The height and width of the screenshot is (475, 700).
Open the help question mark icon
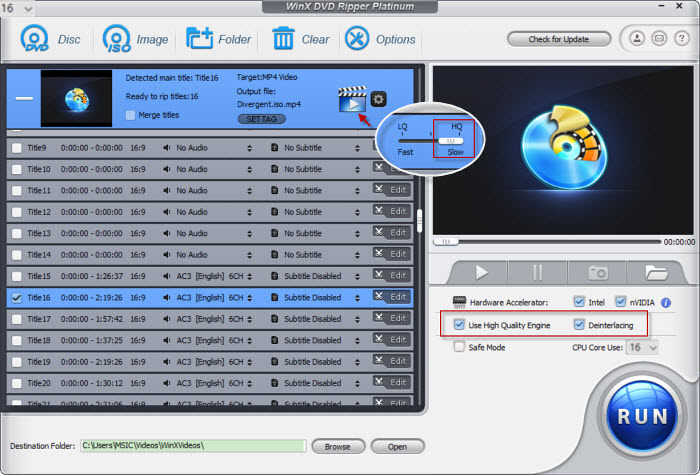(x=681, y=39)
